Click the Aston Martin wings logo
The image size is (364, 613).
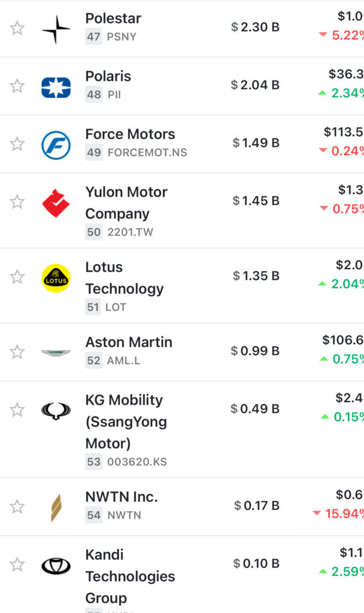point(56,353)
